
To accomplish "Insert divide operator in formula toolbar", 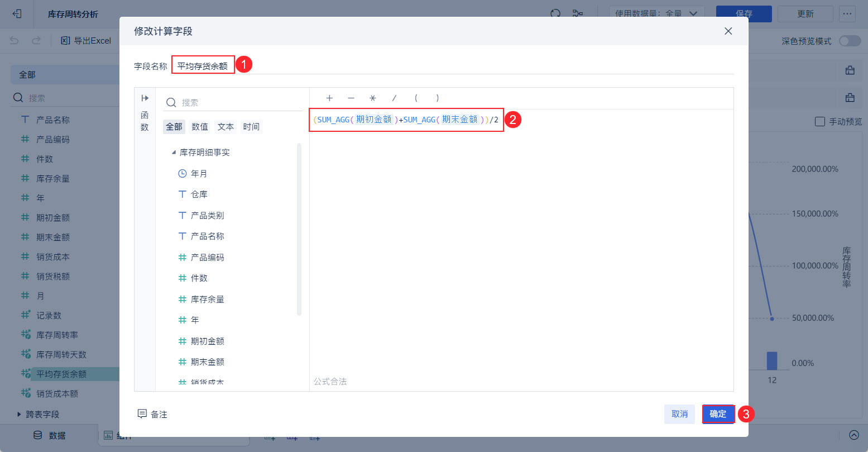I will 394,98.
